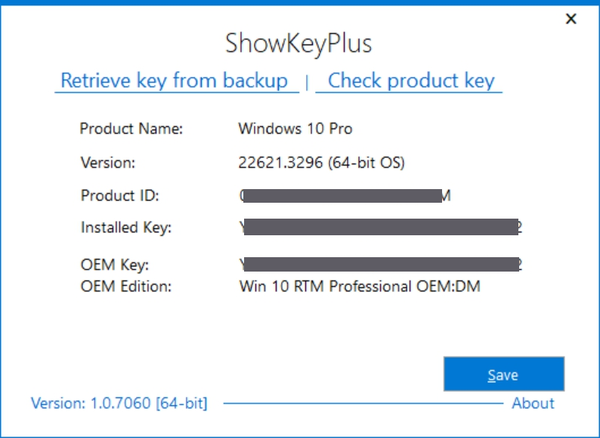This screenshot has height=438, width=600.
Task: Select the redacted OEM Key value
Action: click(x=381, y=265)
